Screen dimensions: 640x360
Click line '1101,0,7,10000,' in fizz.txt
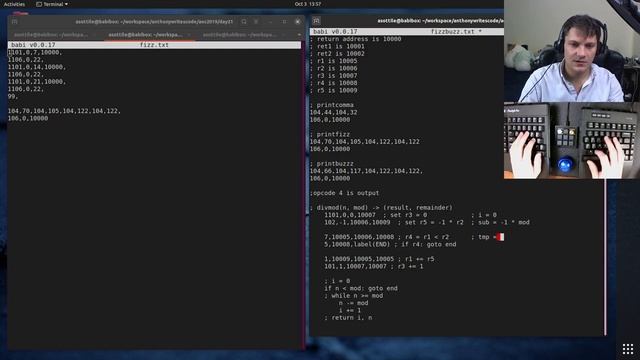pyautogui.click(x=35, y=52)
